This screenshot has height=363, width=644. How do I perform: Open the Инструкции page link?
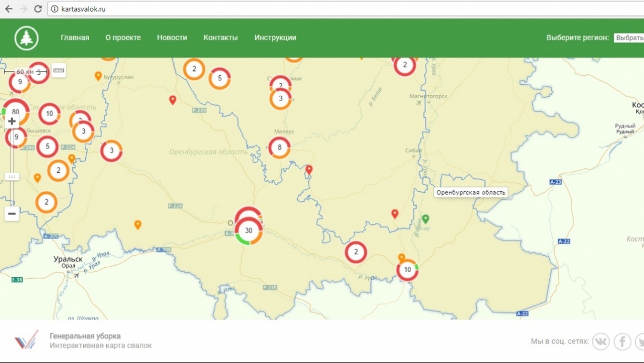[x=275, y=38]
